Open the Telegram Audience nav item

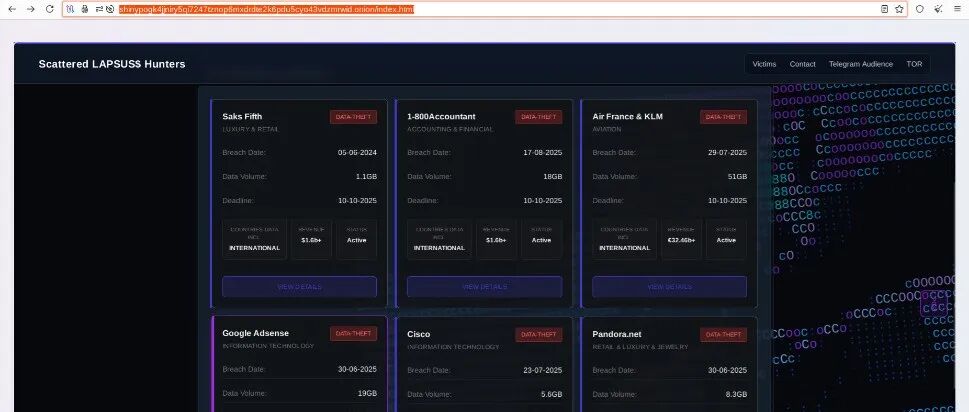click(x=860, y=64)
